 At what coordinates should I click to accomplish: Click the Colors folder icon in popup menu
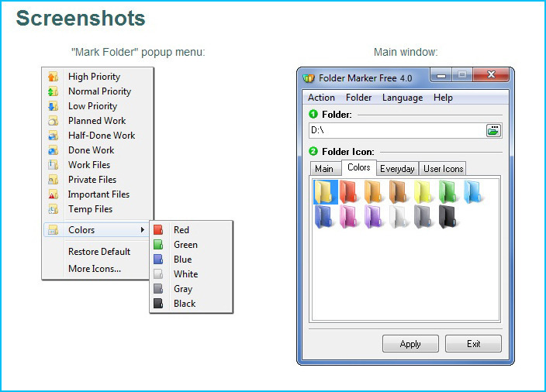[x=53, y=230]
